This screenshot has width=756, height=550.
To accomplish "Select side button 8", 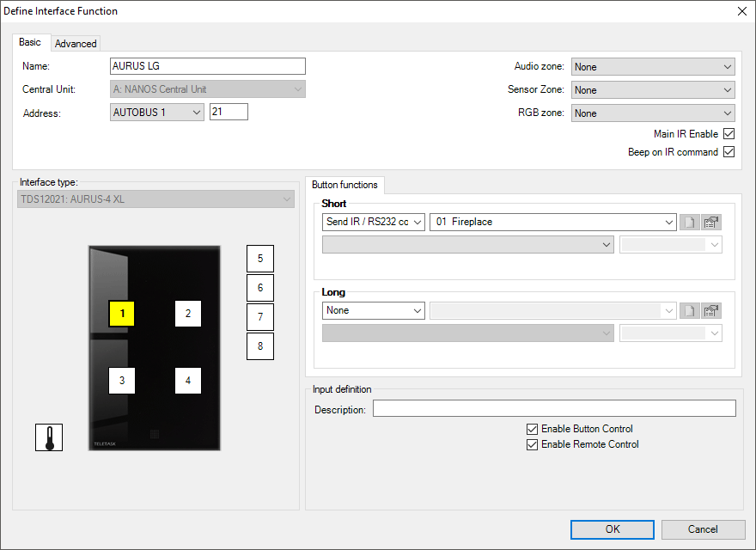I will (x=260, y=346).
